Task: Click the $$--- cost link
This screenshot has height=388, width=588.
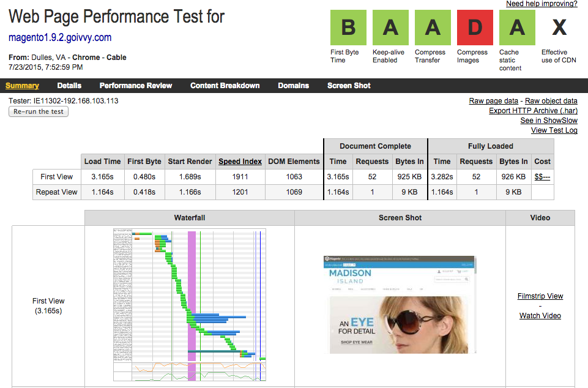Action: click(x=542, y=177)
